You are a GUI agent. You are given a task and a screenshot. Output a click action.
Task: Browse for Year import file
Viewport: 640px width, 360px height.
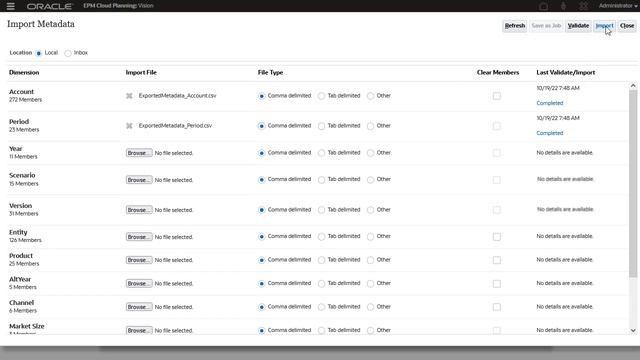139,153
